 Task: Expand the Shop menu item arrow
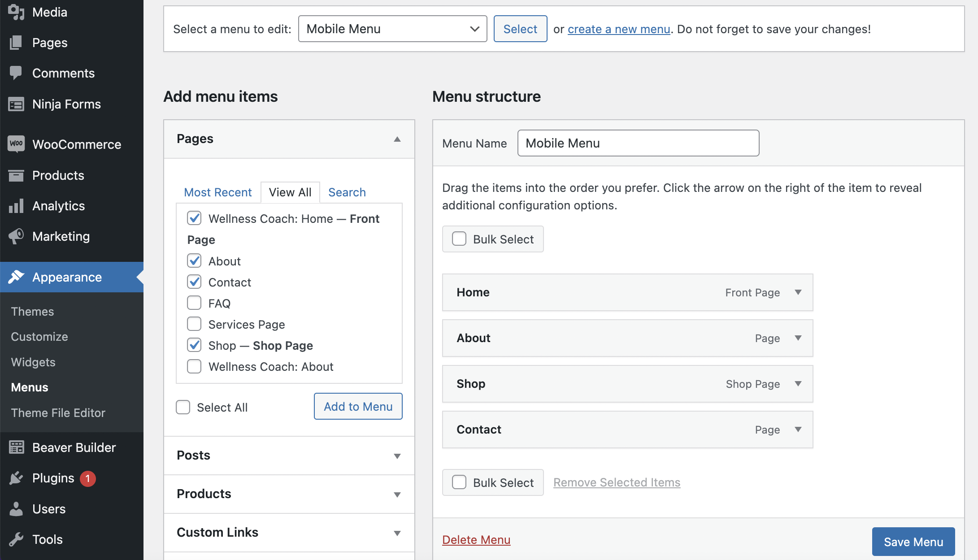[x=798, y=384]
